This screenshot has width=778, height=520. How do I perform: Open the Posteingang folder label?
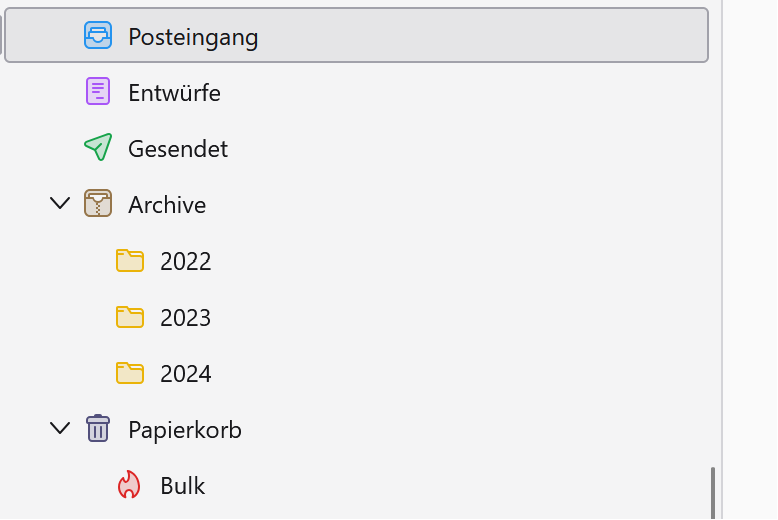[193, 37]
